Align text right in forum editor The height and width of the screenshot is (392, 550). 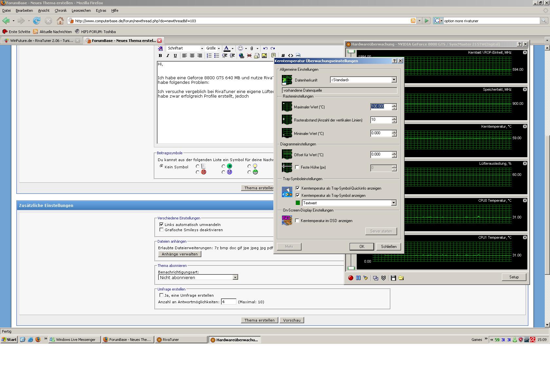tap(200, 56)
